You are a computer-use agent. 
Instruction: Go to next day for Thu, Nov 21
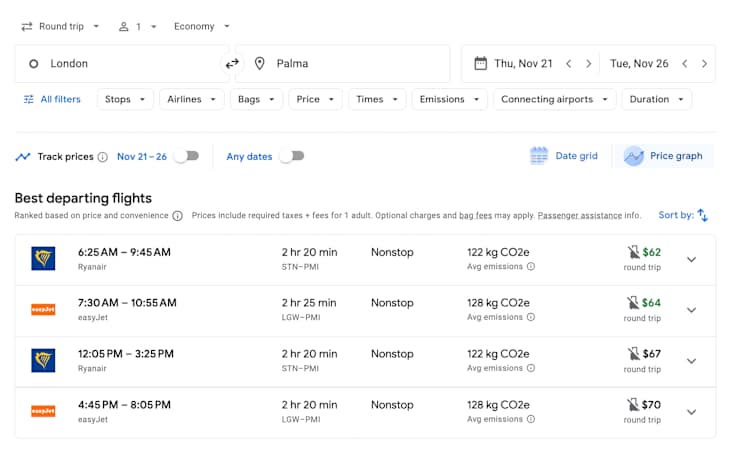click(588, 64)
